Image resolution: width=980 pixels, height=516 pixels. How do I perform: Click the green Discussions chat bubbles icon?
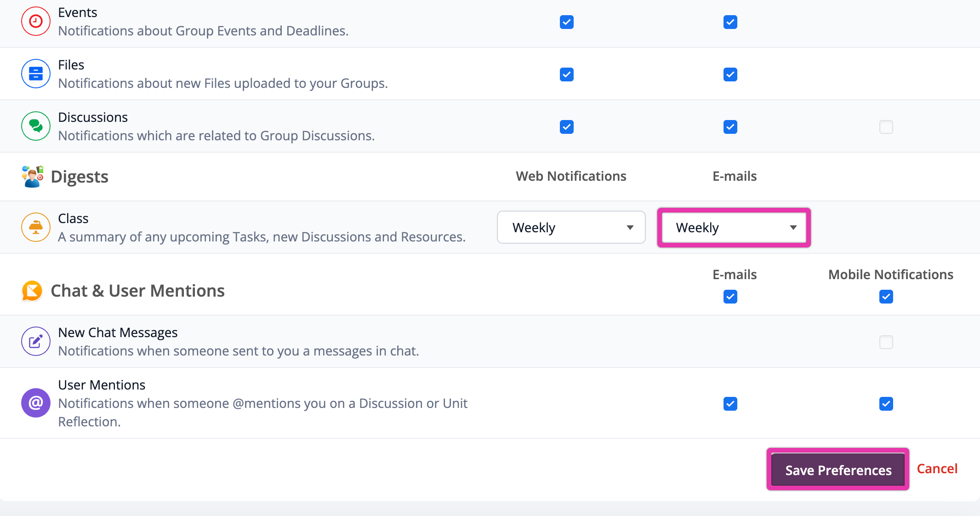36,126
